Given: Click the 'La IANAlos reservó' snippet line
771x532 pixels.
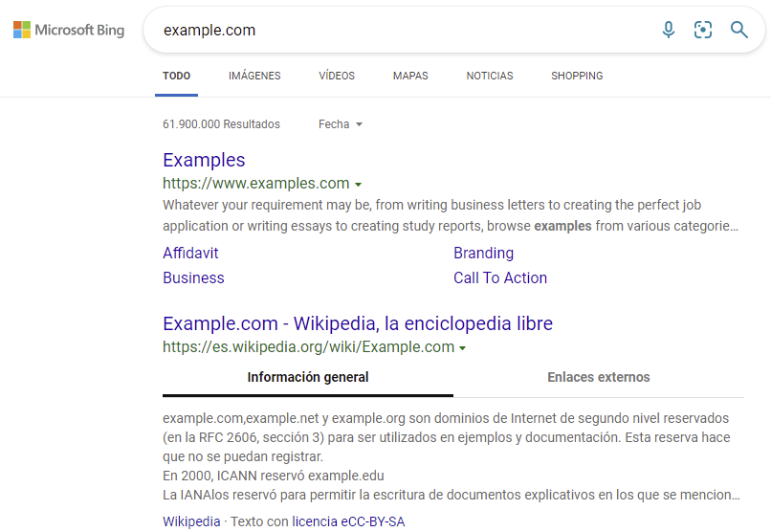Looking at the screenshot, I should [451, 495].
